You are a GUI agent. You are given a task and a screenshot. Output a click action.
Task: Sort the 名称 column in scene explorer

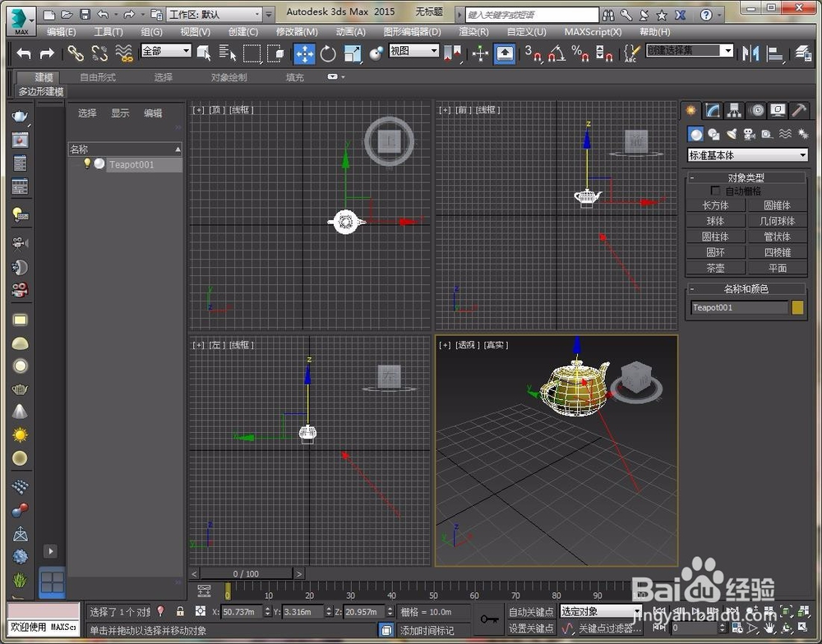tap(125, 149)
